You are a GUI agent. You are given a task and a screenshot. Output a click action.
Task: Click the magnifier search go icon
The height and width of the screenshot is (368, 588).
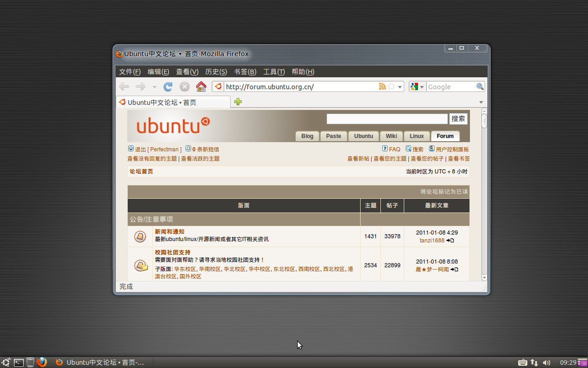(480, 86)
